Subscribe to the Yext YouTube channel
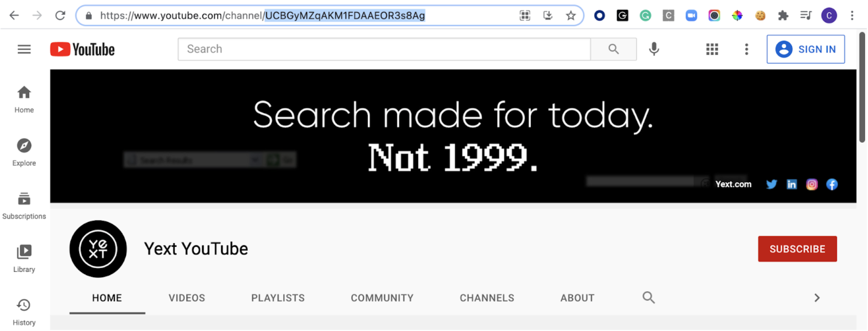Image resolution: width=868 pixels, height=331 pixels. 797,249
